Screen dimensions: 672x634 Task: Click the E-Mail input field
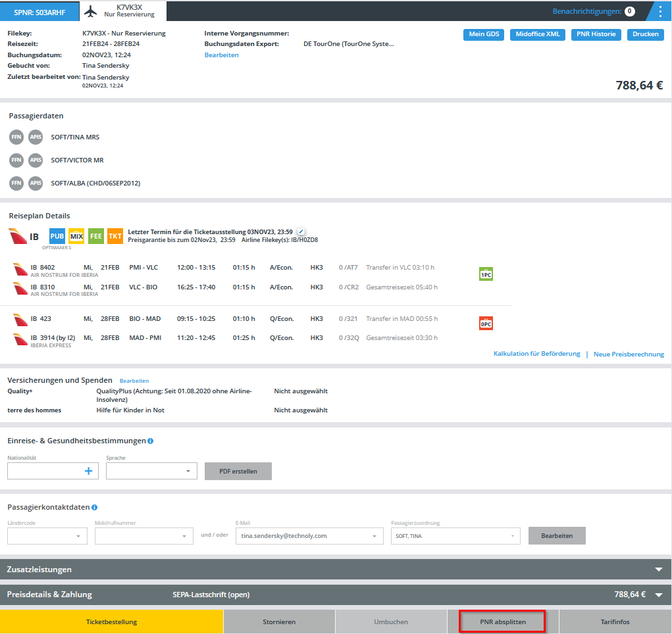303,536
